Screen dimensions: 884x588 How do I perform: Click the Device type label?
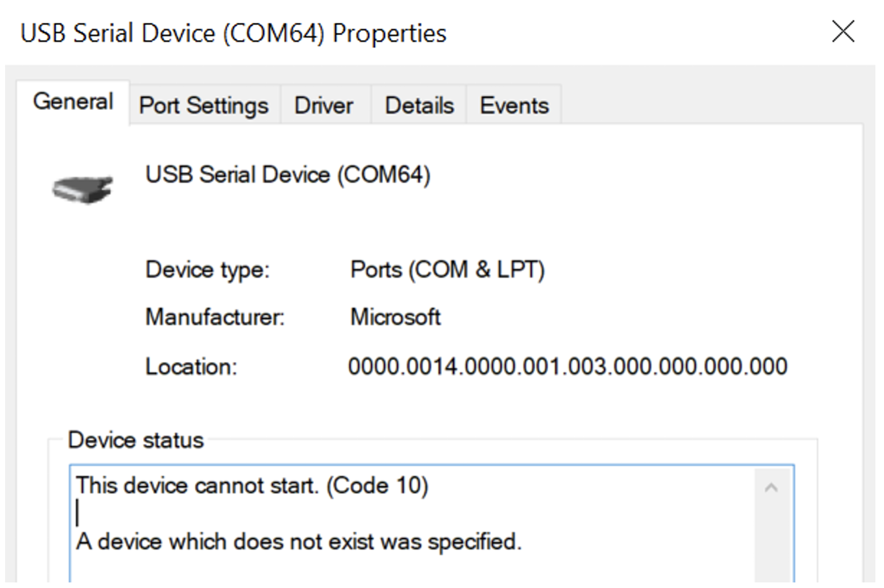pyautogui.click(x=208, y=270)
